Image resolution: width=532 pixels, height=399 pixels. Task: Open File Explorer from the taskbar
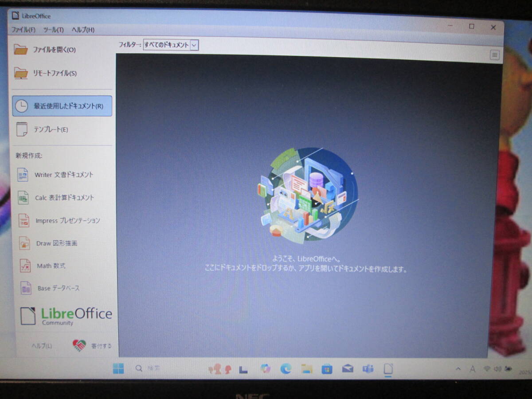307,368
